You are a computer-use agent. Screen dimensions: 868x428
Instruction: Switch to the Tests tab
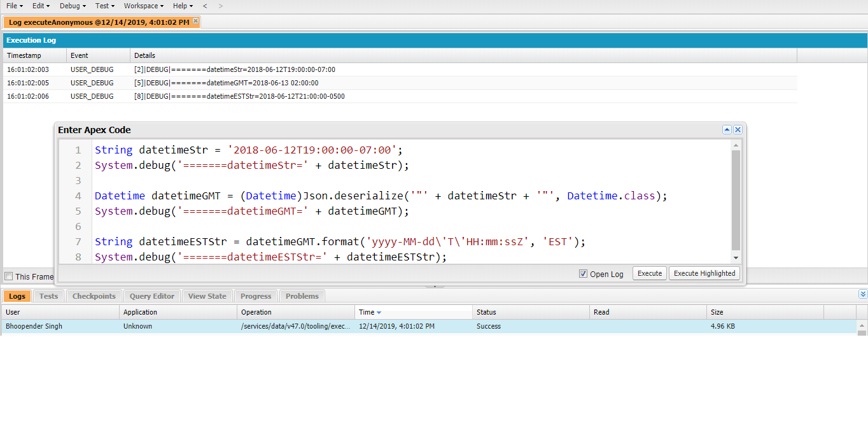coord(48,296)
